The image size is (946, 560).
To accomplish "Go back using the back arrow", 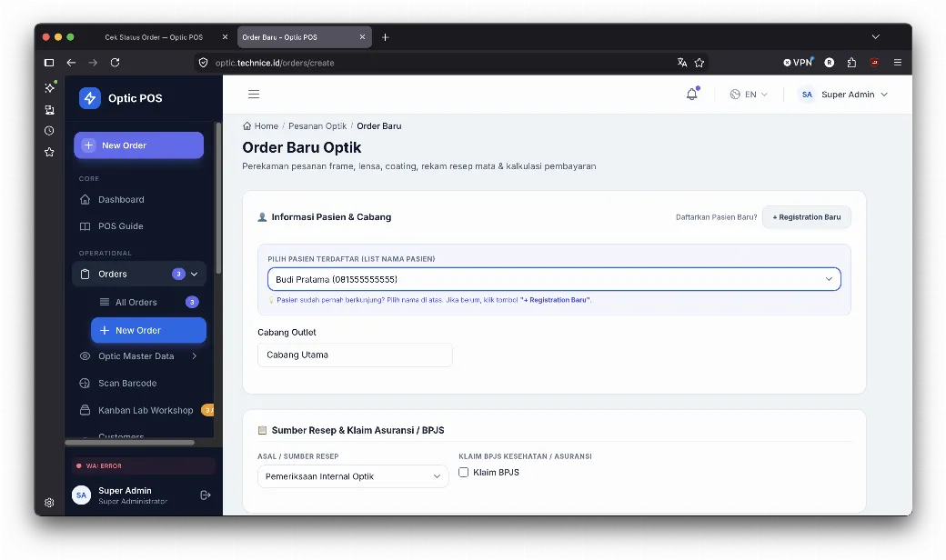I will [71, 63].
